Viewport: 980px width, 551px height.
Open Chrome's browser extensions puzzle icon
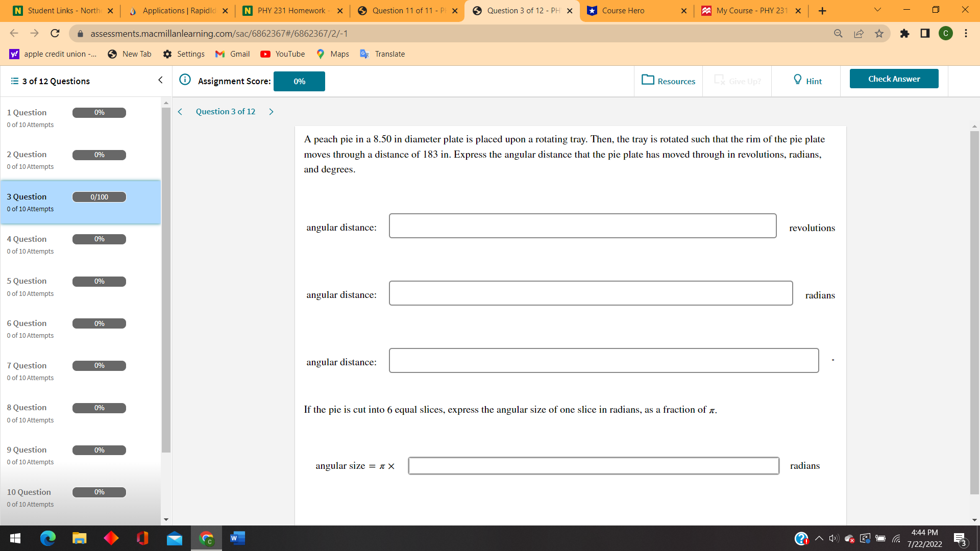point(905,34)
